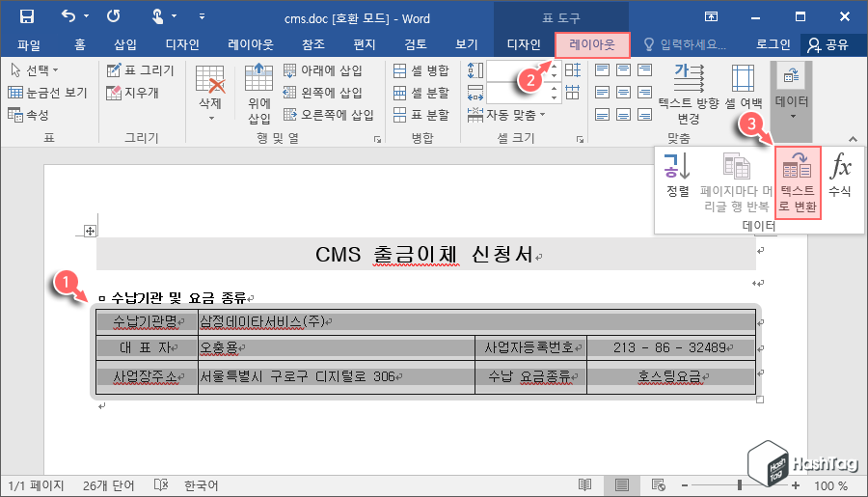Switch to the 참조 tab

click(313, 44)
